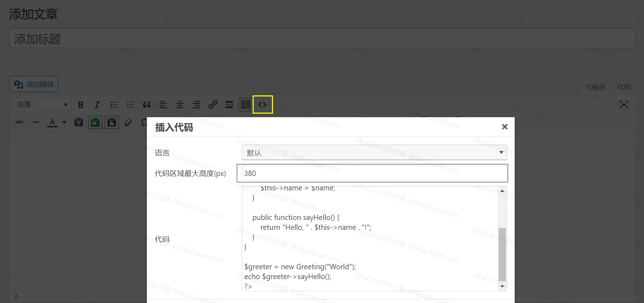Toggle bold formatting
Viewport: 644px width, 303px height.
(81, 105)
